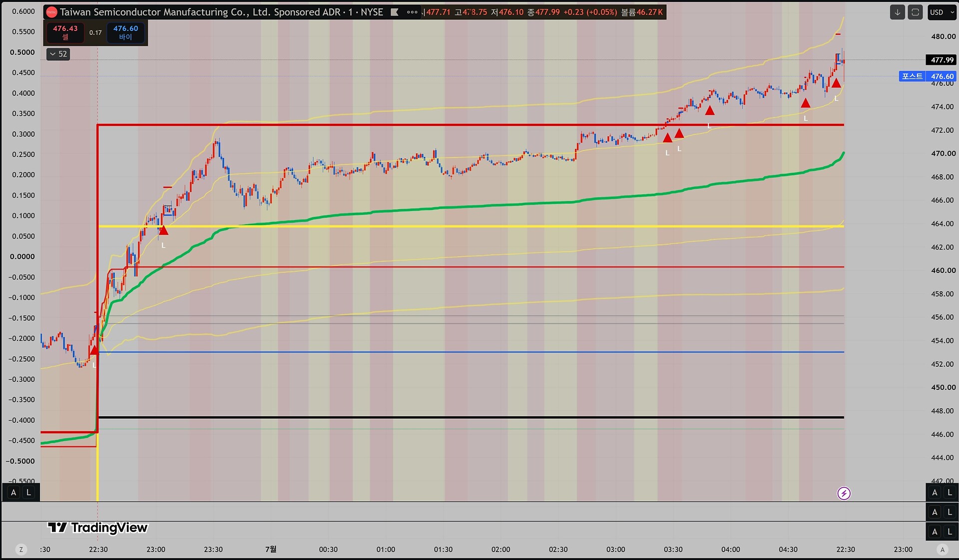Toggle the A auto-scale on the left price scale

[x=13, y=493]
